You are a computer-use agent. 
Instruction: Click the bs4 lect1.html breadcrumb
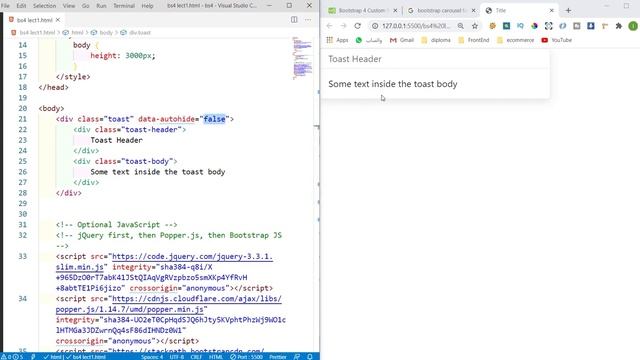[37, 33]
